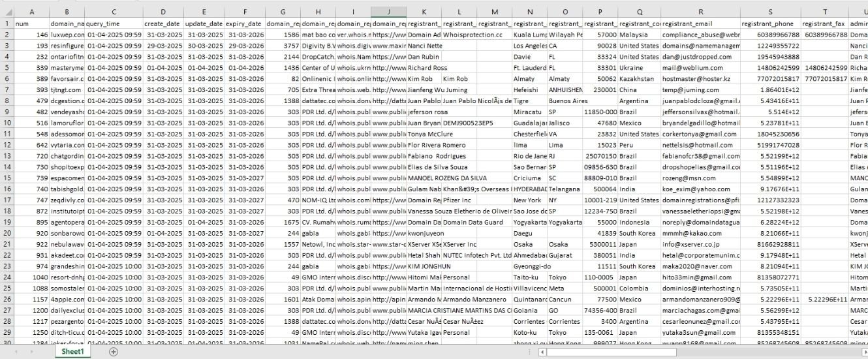Select cell containing 'Gujarat'
Viewport: 868px width, 359px height.
[x=565, y=256]
